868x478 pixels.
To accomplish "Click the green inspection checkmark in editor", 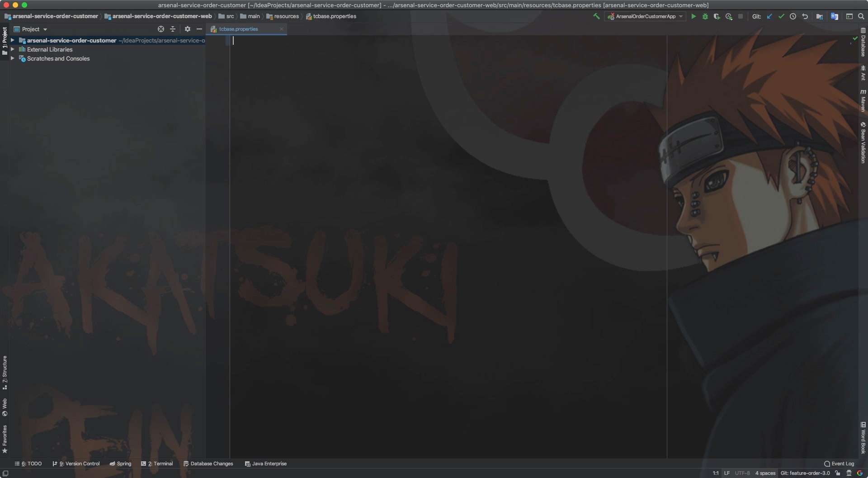I will pyautogui.click(x=855, y=39).
